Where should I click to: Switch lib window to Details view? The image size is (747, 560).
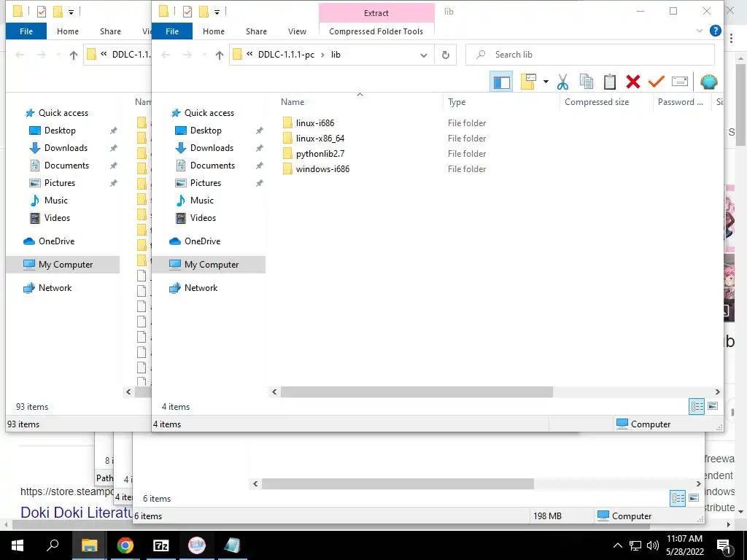697,407
